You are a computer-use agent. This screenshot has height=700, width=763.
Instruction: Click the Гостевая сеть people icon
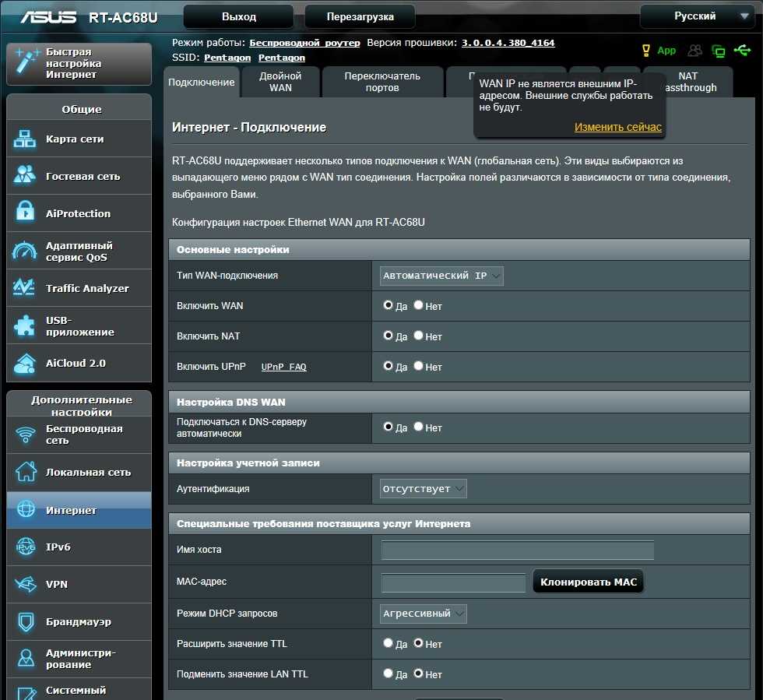point(24,174)
